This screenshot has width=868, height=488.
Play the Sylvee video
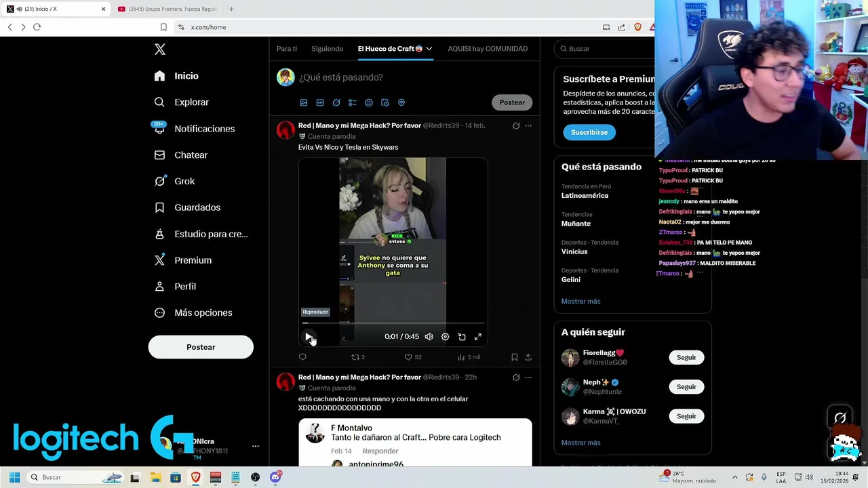(309, 337)
